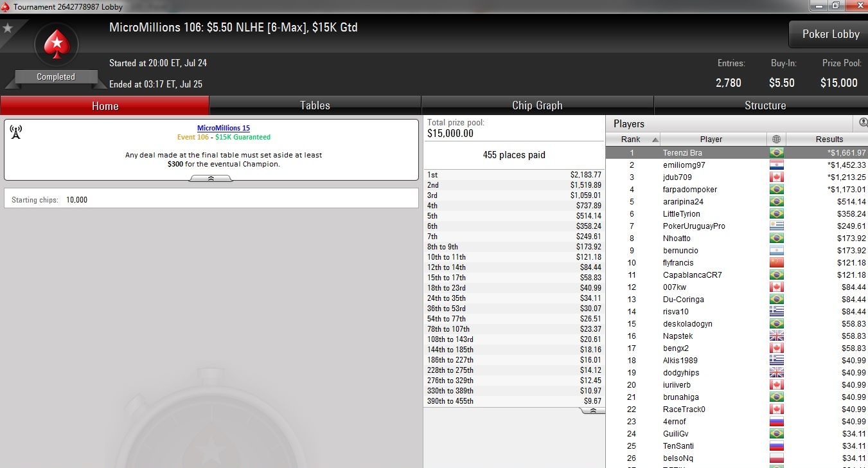
Task: Open the player search icon
Action: 864,123
